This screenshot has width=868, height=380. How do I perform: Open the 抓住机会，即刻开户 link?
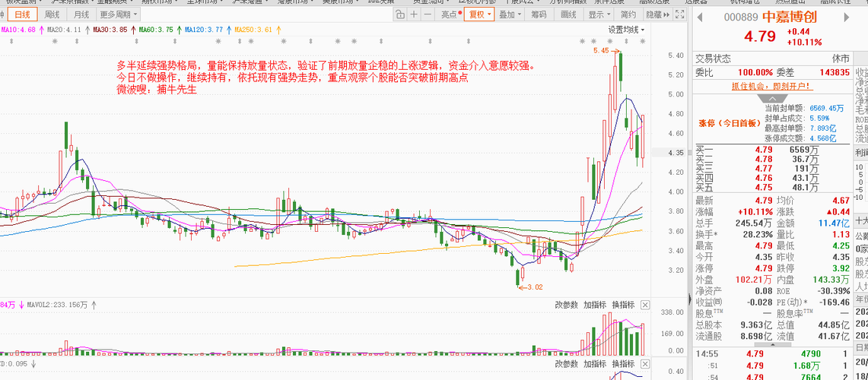771,86
